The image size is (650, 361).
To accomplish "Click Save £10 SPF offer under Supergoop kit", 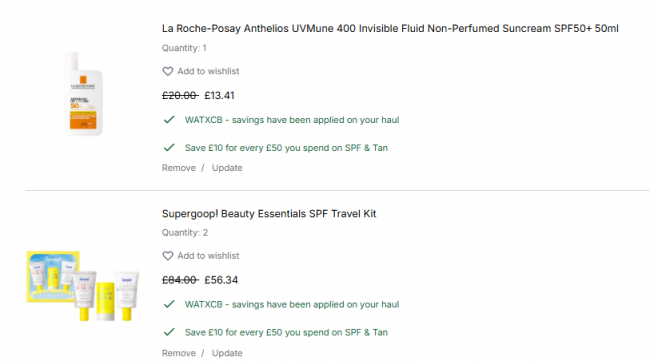I will [x=286, y=332].
